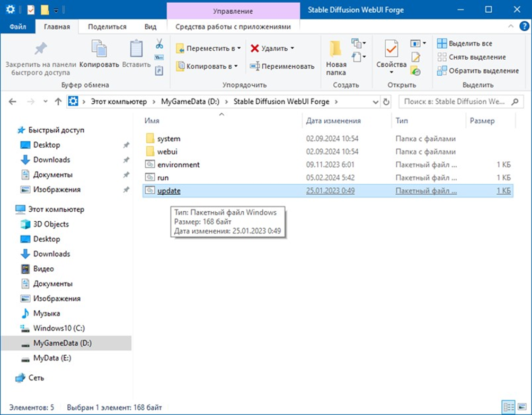Click Invert selection (Обратить выделение)

click(478, 70)
